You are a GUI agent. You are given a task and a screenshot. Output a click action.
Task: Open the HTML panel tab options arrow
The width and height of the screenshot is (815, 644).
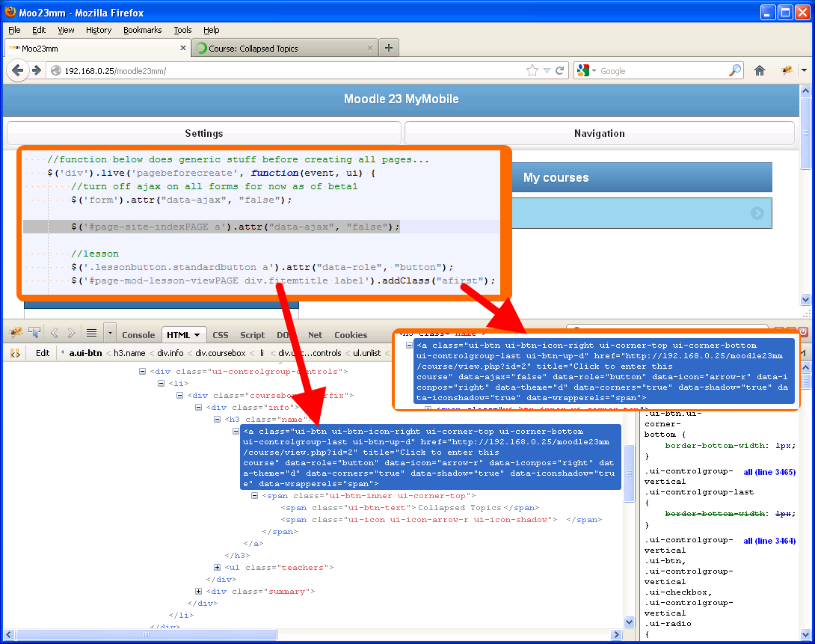coord(197,335)
